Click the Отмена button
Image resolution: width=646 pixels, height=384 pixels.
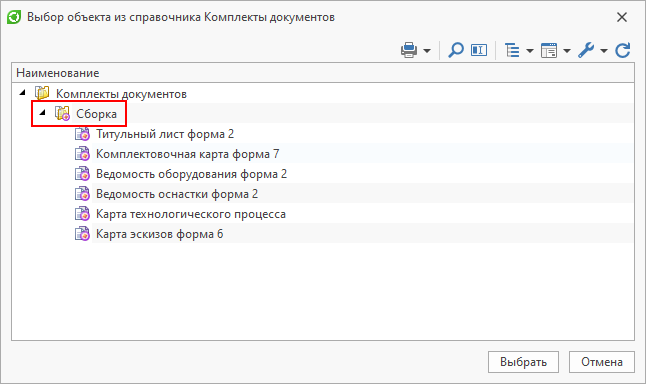(602, 362)
